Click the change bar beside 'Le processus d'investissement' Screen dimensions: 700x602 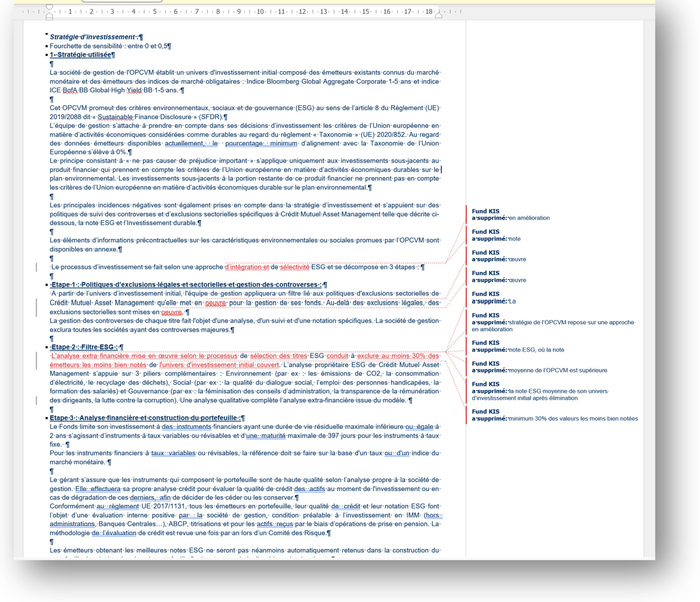click(x=37, y=267)
